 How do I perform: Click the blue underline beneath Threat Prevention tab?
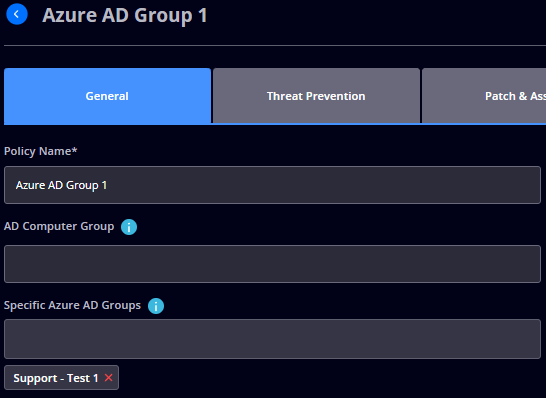tap(316, 124)
